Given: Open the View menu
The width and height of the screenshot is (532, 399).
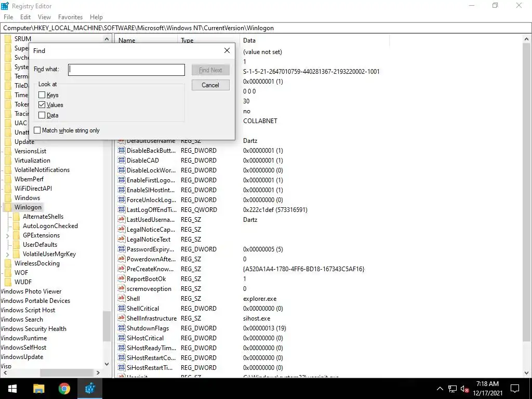Looking at the screenshot, I should tap(44, 17).
